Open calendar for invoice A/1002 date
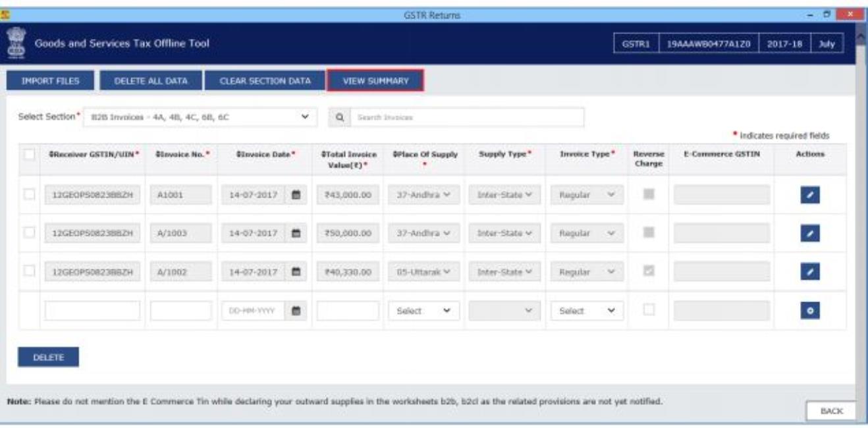The image size is (868, 428). tap(296, 272)
